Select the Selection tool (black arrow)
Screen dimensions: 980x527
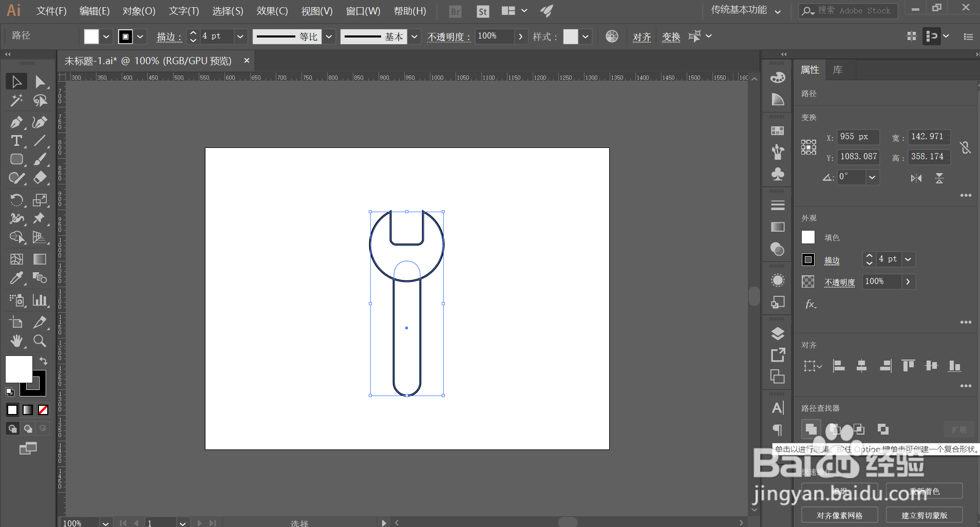click(16, 82)
